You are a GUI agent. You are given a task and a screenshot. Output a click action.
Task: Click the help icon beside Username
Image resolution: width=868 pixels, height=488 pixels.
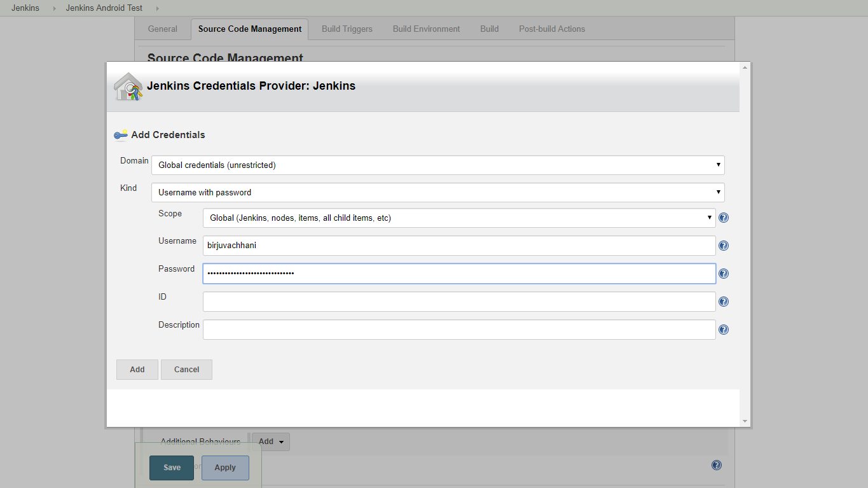coord(723,245)
